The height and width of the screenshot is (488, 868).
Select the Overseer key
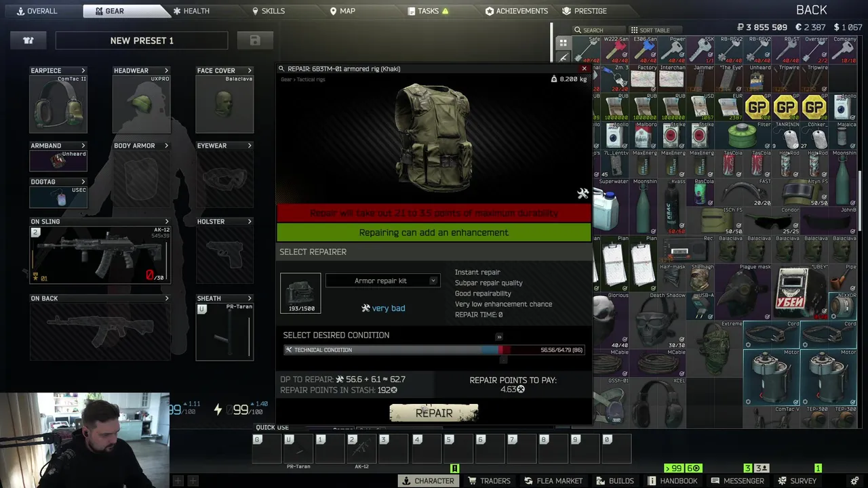click(x=815, y=49)
